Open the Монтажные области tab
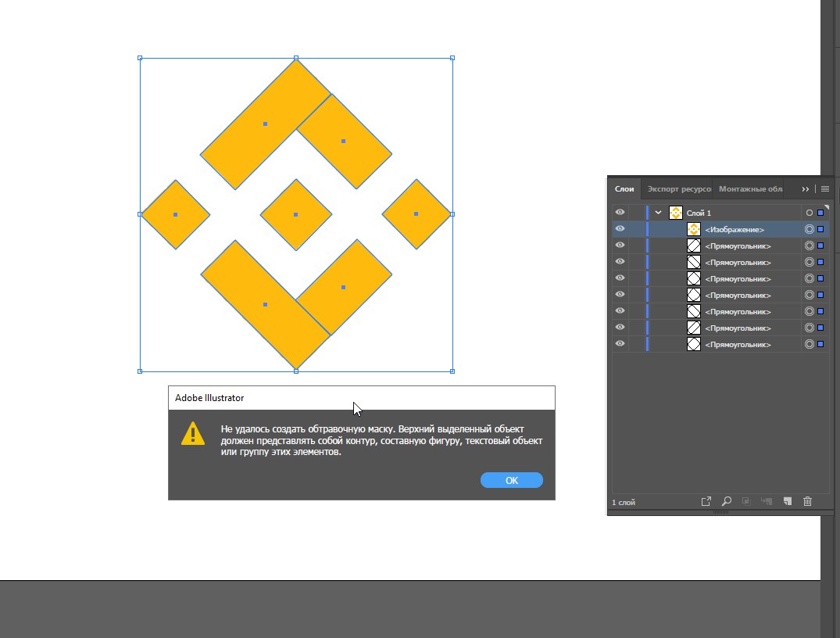This screenshot has width=840, height=638. pos(750,188)
